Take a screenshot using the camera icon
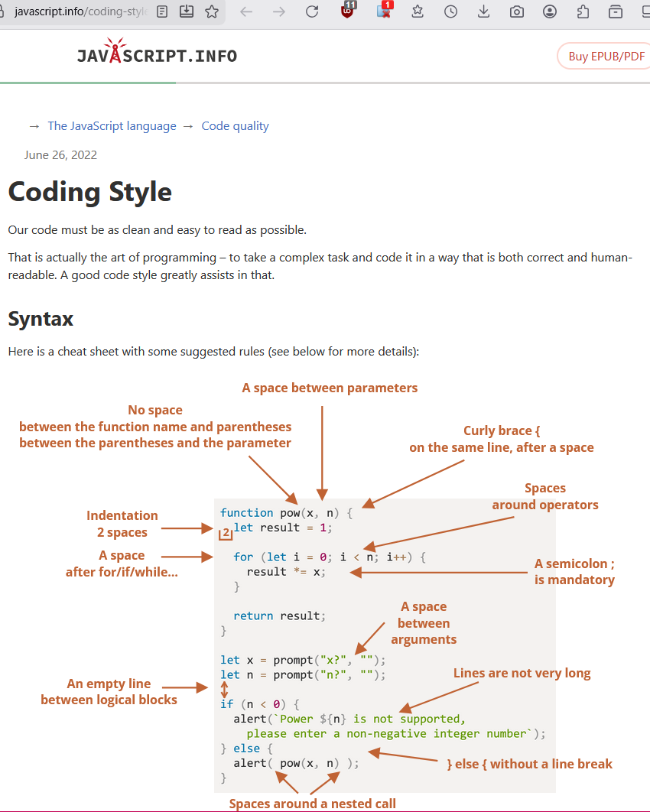650x812 pixels. coord(516,12)
